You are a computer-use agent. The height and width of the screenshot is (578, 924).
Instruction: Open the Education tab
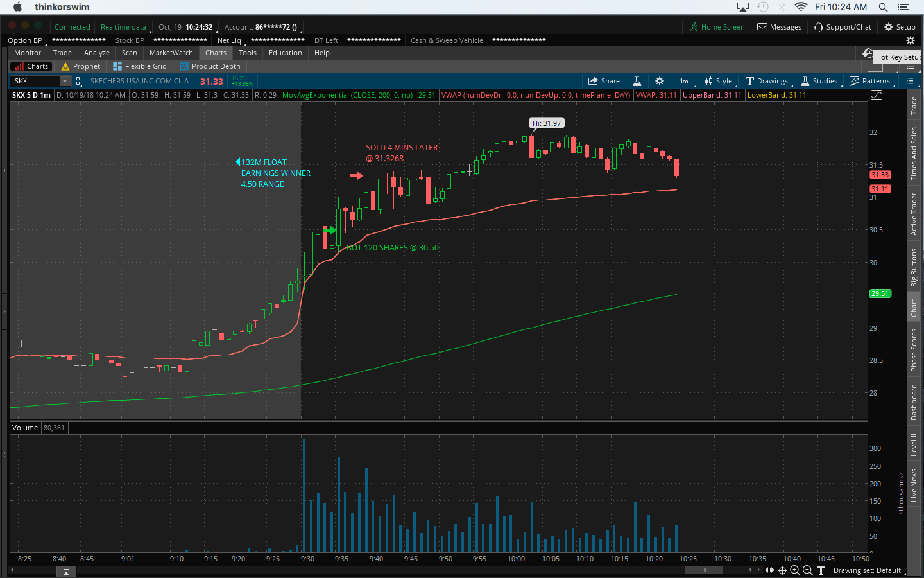(x=286, y=53)
